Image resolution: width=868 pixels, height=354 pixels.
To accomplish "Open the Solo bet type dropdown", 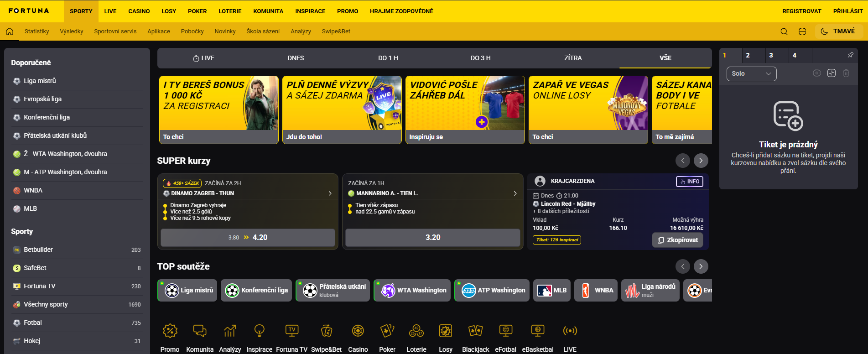I will 751,73.
